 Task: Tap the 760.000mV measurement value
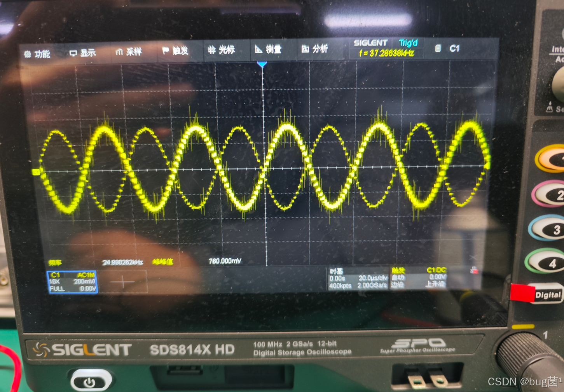[225, 261]
